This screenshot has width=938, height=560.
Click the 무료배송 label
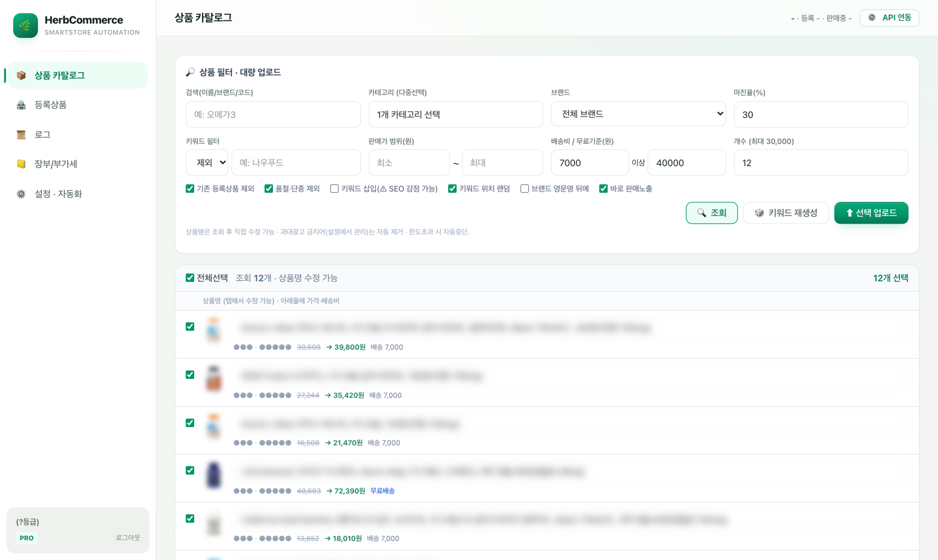[x=382, y=491]
